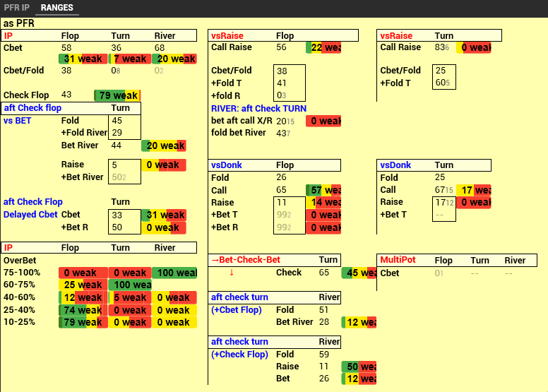Click the 50 weak bar in the Raise 11 row
This screenshot has width=548, height=392.
click(x=359, y=367)
